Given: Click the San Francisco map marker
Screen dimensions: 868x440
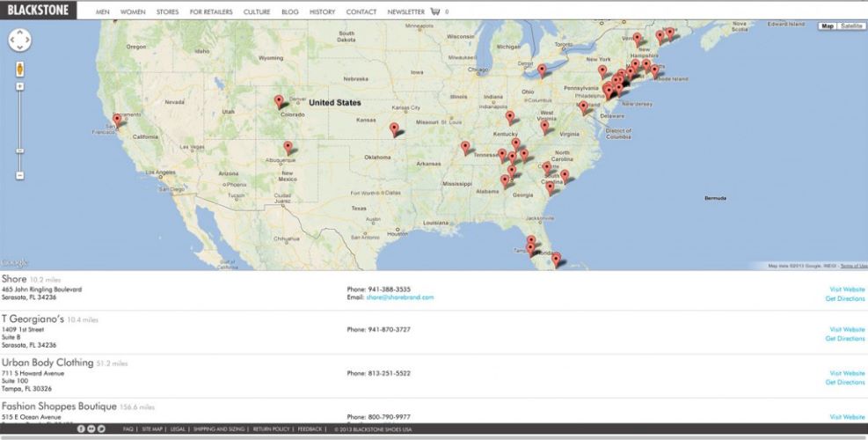Looking at the screenshot, I should 117,119.
